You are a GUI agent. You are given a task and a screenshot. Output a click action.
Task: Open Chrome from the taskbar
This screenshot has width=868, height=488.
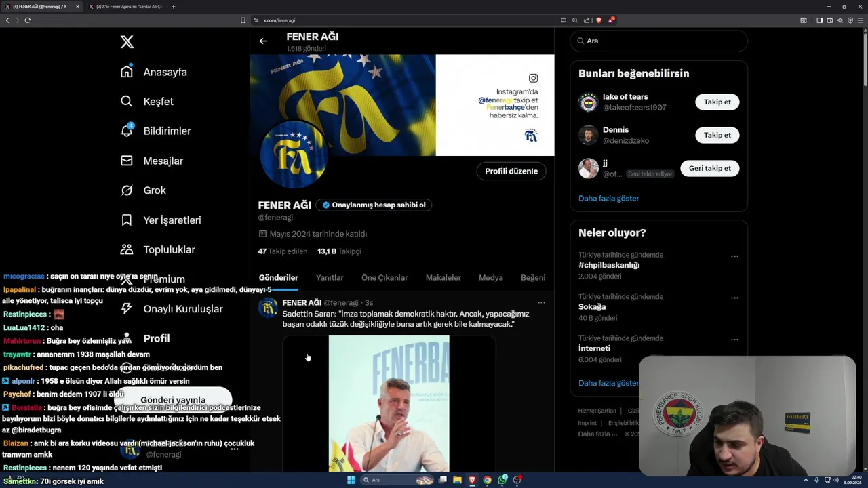487,480
